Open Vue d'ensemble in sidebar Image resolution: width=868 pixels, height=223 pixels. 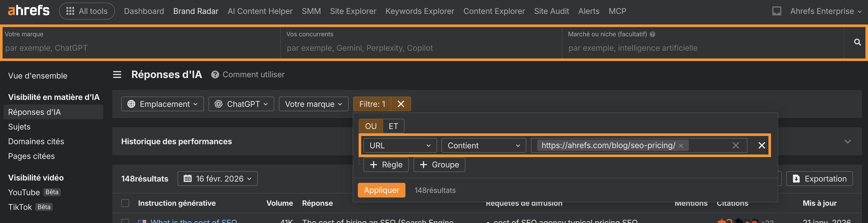(x=38, y=75)
